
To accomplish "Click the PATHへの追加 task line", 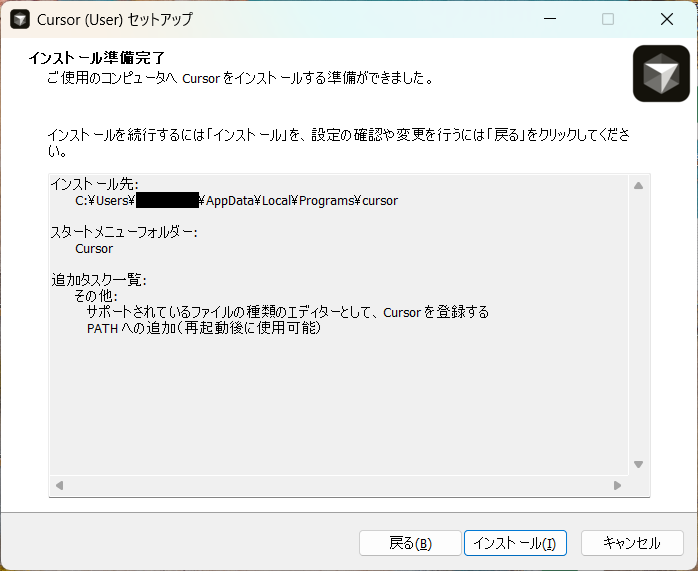I will click(203, 328).
